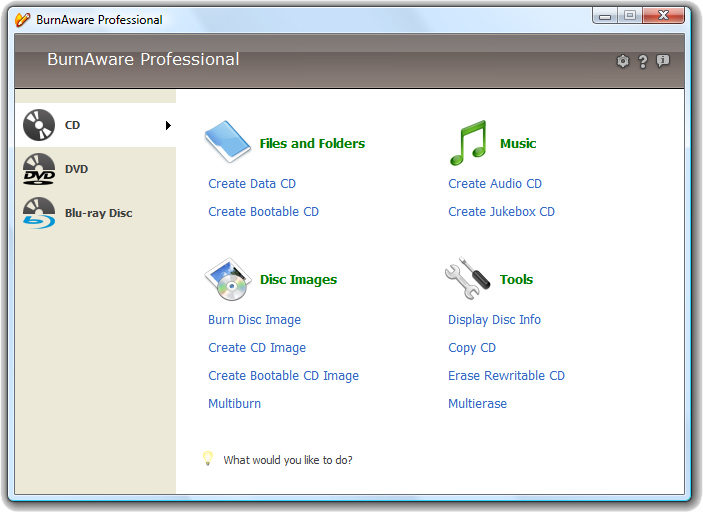Choose Create Bootable CD
This screenshot has width=703, height=512.
(x=263, y=212)
